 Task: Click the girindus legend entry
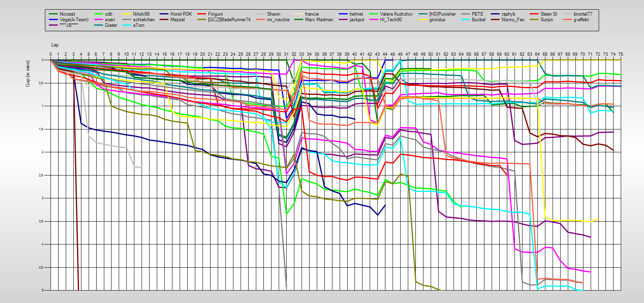coord(437,20)
